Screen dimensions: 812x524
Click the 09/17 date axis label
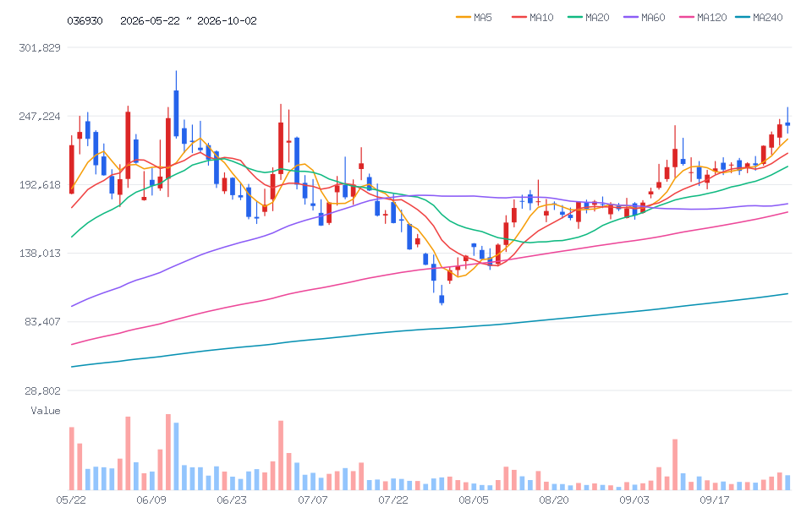coord(715,500)
